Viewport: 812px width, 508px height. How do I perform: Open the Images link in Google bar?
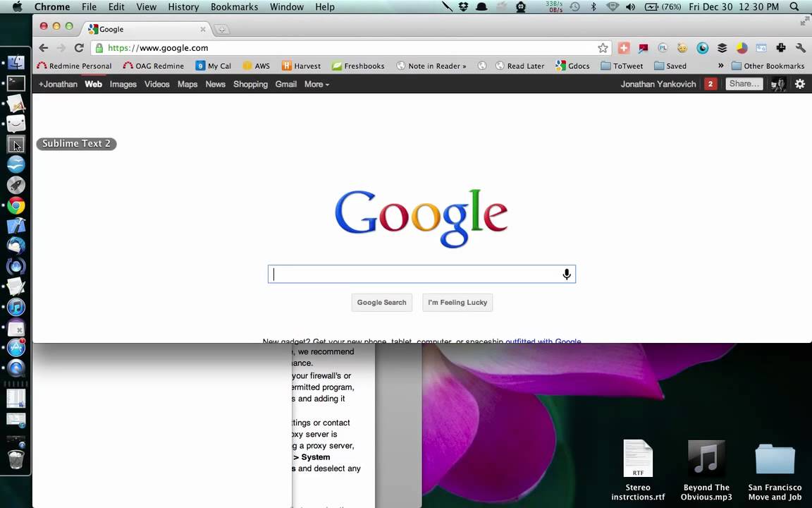point(123,84)
